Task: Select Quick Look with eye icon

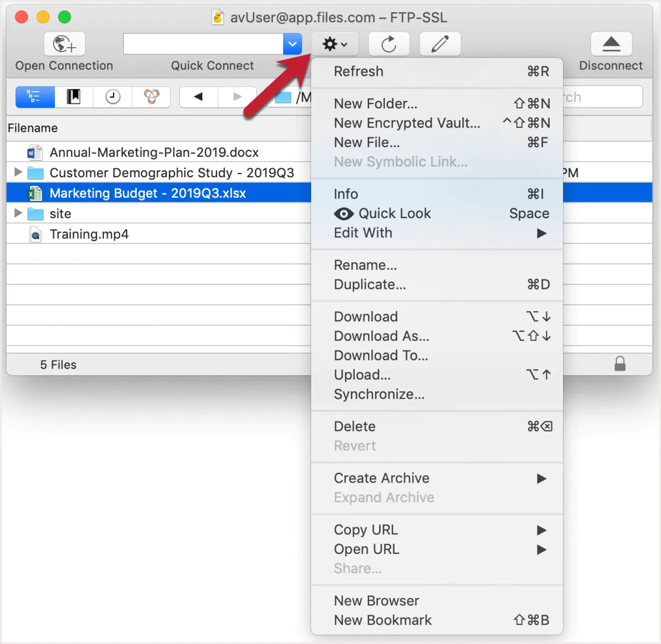Action: [x=394, y=214]
